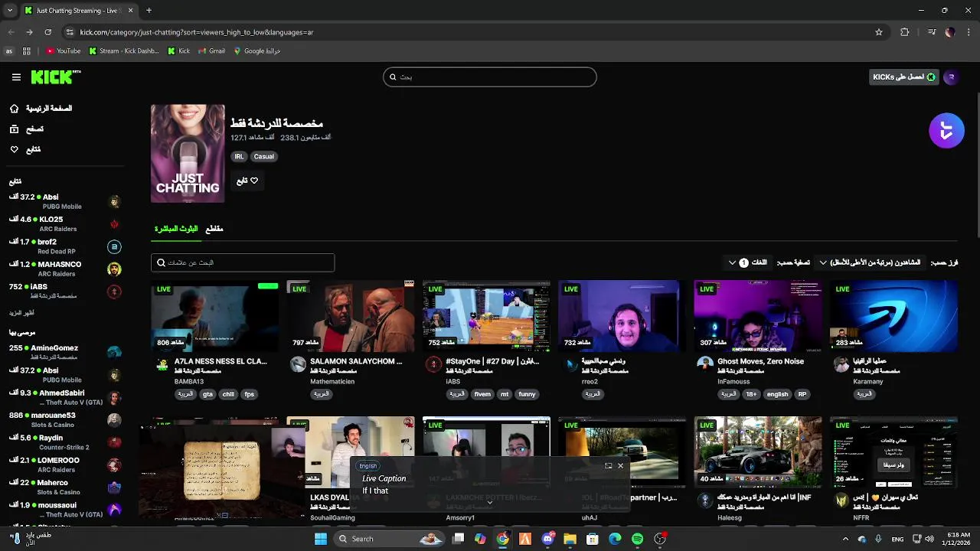Expand Live Caption down chevron

pyautogui.click(x=490, y=503)
